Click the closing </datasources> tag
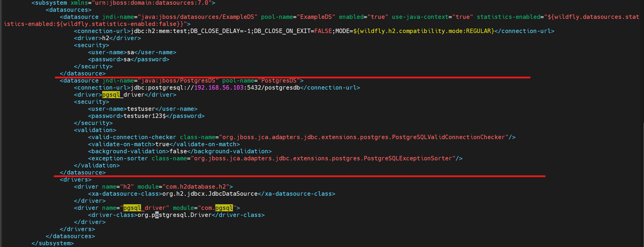The height and width of the screenshot is (247, 644). (x=70, y=236)
